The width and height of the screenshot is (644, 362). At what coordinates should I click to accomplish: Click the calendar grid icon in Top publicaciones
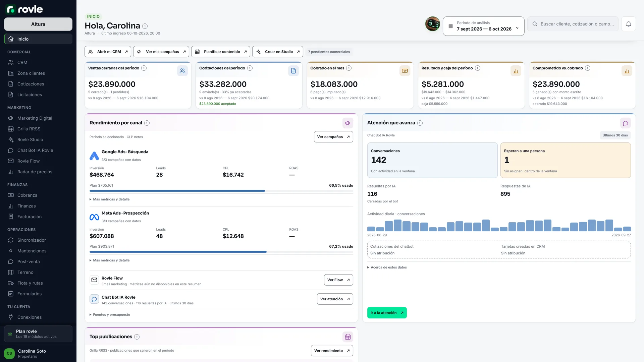pyautogui.click(x=348, y=337)
